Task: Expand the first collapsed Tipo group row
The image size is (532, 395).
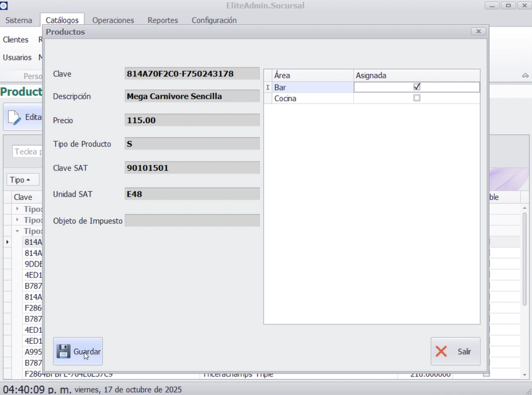Action: 17,209
